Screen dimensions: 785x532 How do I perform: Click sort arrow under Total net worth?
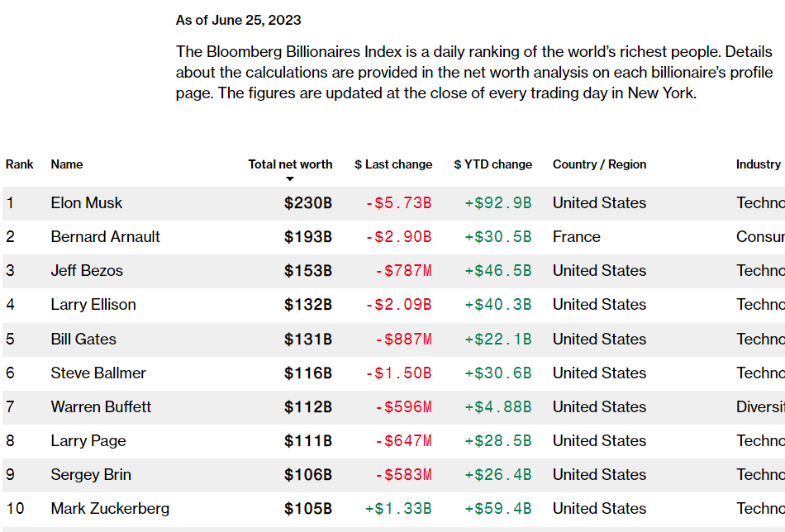tap(290, 178)
